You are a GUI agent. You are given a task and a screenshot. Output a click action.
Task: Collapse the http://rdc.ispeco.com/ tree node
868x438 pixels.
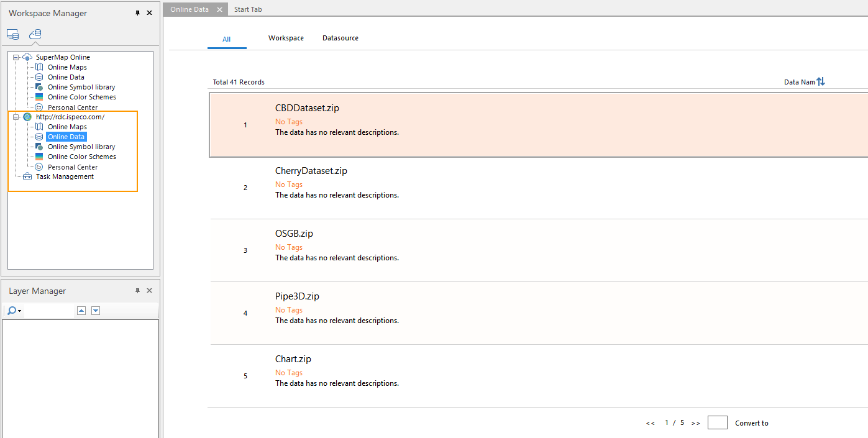[x=16, y=117]
